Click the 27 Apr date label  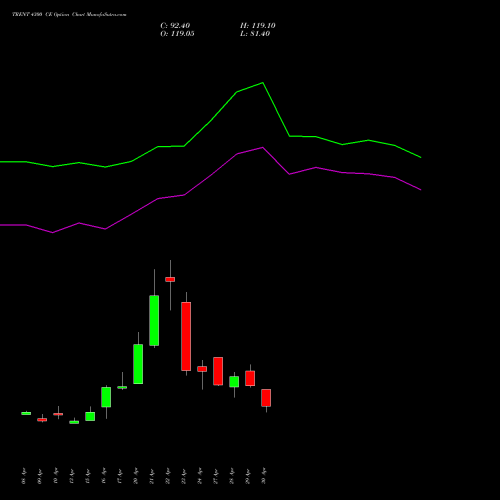[x=216, y=476]
